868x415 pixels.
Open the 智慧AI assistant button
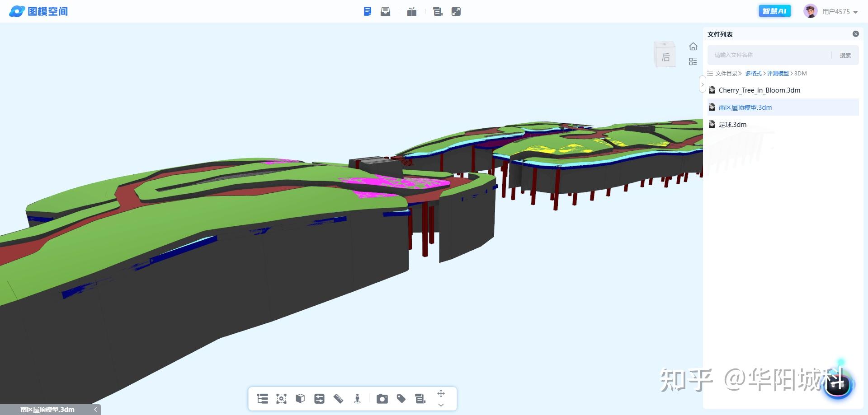click(774, 11)
